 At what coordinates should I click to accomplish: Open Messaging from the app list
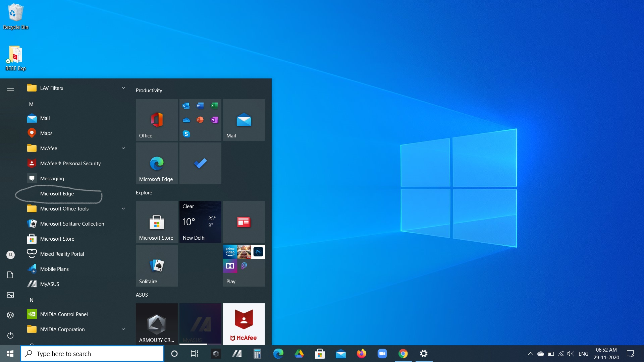(x=76, y=178)
